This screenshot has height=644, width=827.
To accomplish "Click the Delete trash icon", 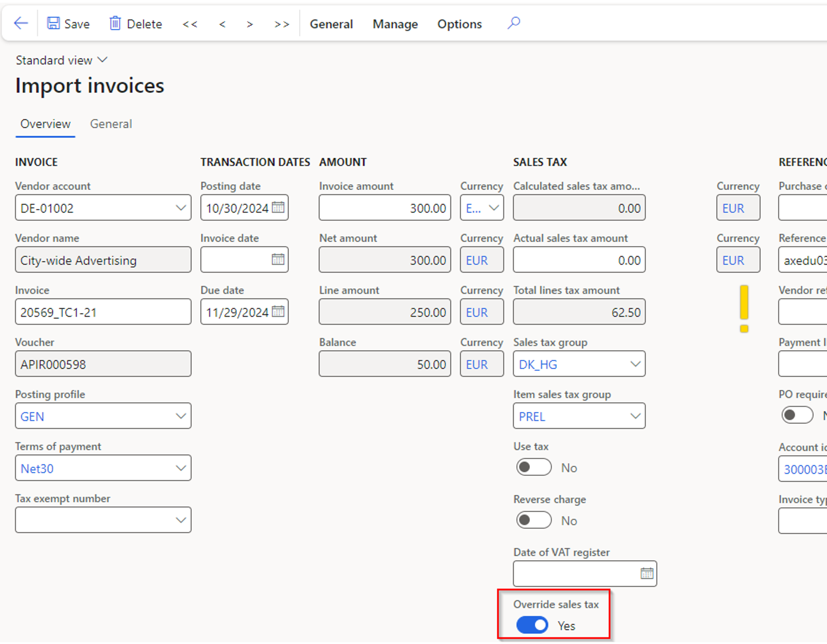I will click(115, 23).
